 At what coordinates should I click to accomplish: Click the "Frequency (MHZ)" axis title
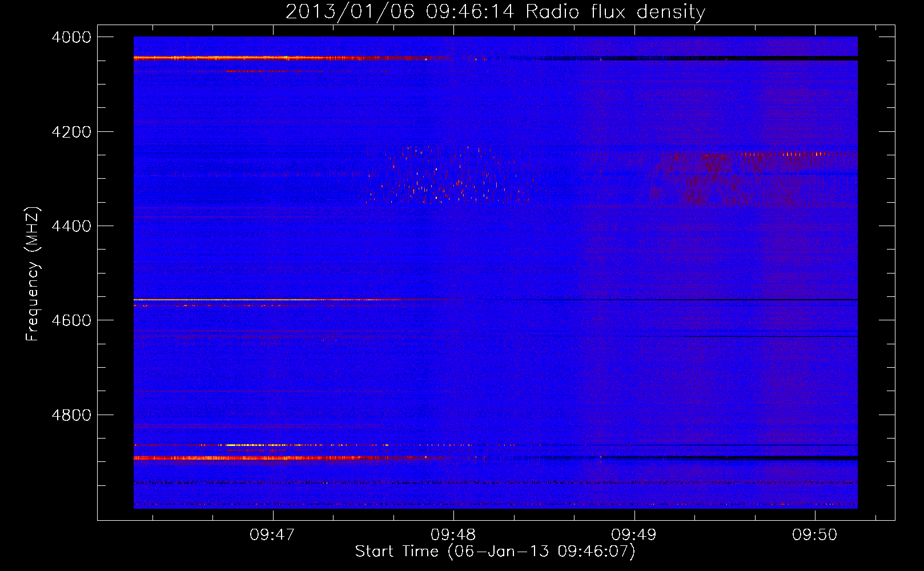(33, 274)
